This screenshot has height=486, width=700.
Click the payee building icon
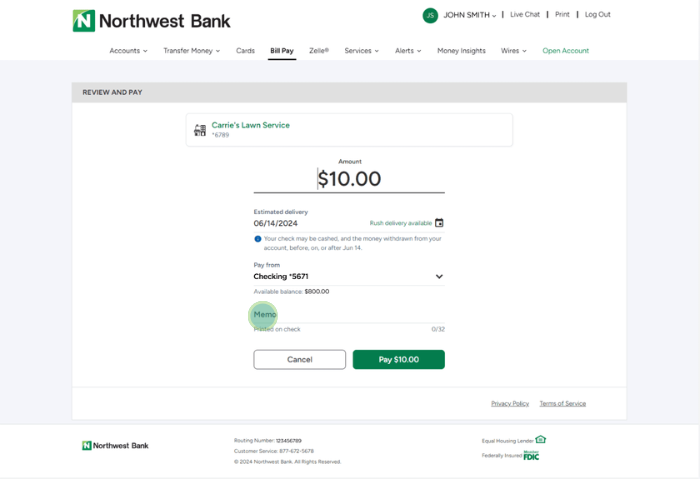point(200,130)
